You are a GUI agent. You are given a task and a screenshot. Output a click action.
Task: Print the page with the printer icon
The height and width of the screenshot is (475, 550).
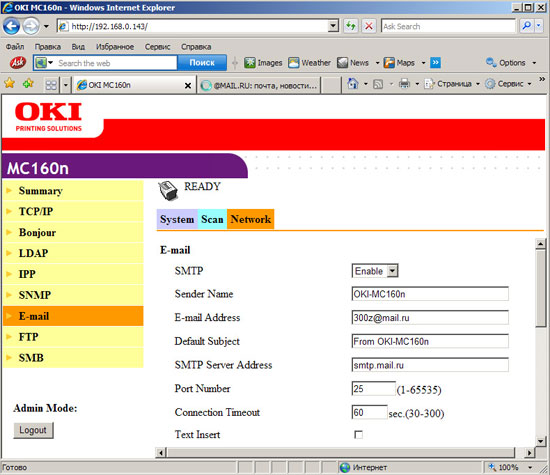coord(404,83)
